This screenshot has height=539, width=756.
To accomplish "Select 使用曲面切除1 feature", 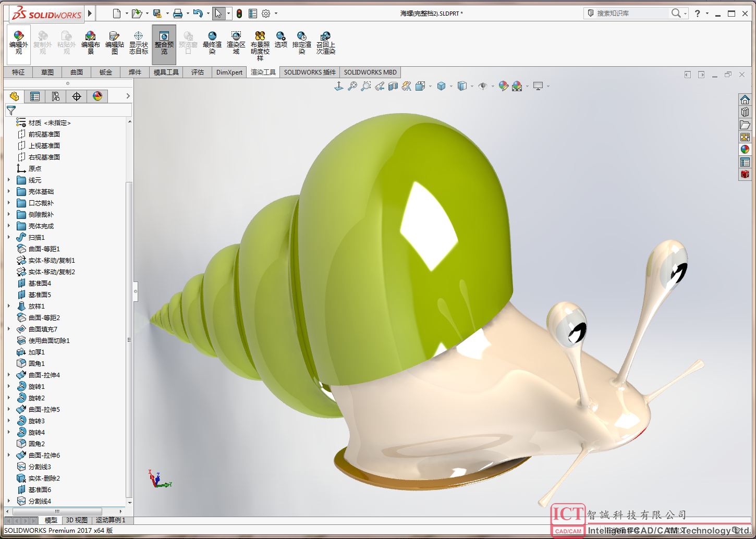I will (49, 340).
